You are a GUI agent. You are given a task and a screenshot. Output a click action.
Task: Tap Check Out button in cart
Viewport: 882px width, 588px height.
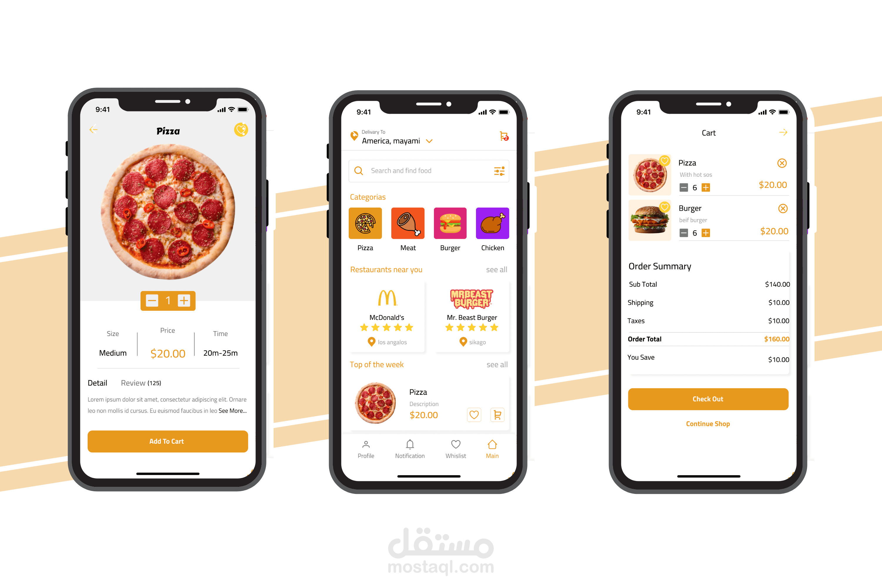(x=708, y=398)
